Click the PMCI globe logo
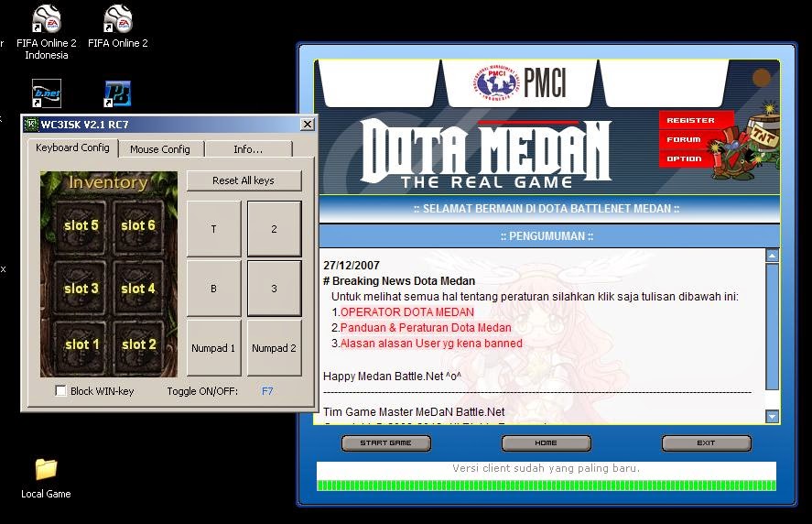The image size is (812, 524). click(x=496, y=83)
